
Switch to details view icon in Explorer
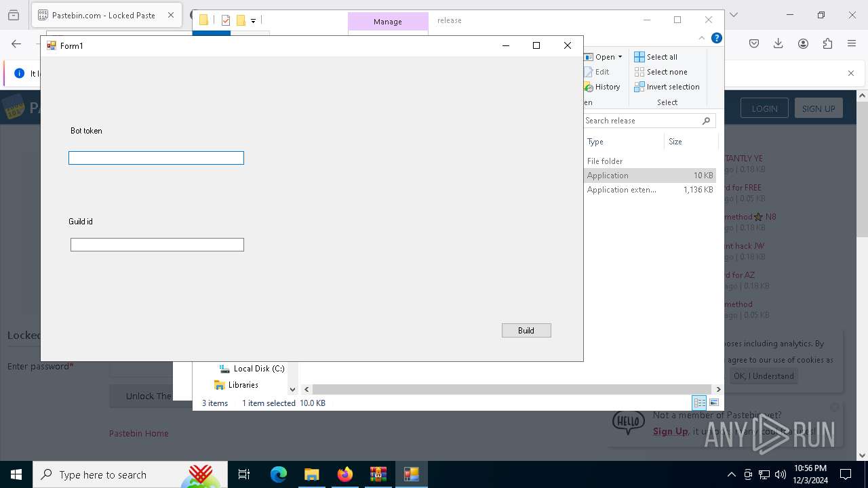click(699, 403)
